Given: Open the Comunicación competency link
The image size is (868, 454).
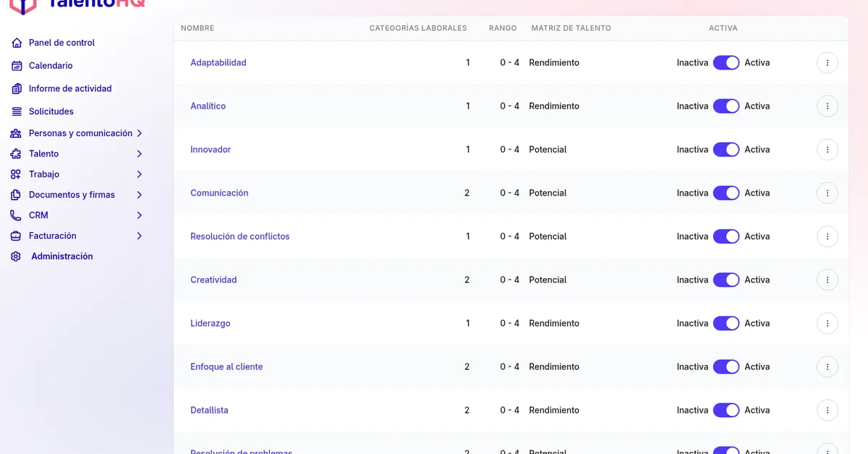Looking at the screenshot, I should click(219, 193).
